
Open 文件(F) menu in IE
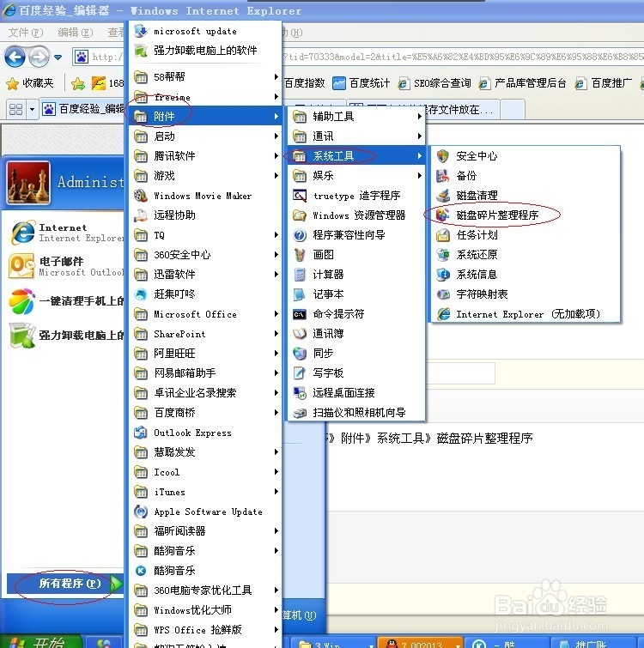point(26,33)
